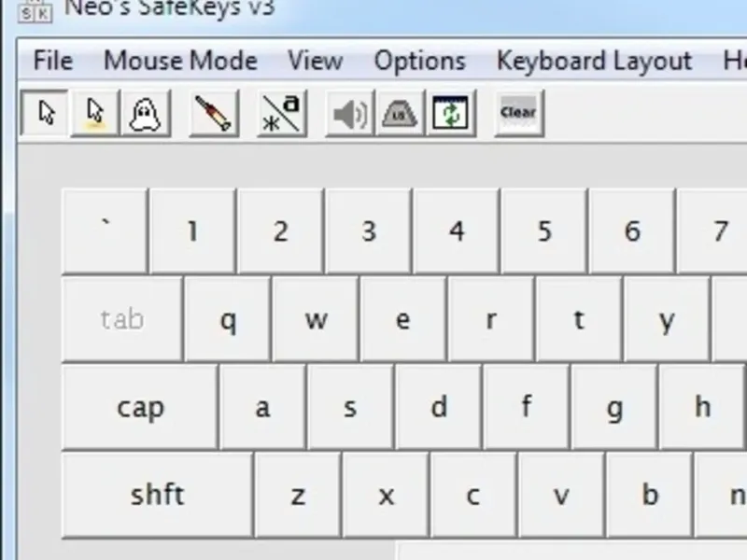The image size is (747, 560).
Task: Expand the Options menu
Action: point(419,62)
